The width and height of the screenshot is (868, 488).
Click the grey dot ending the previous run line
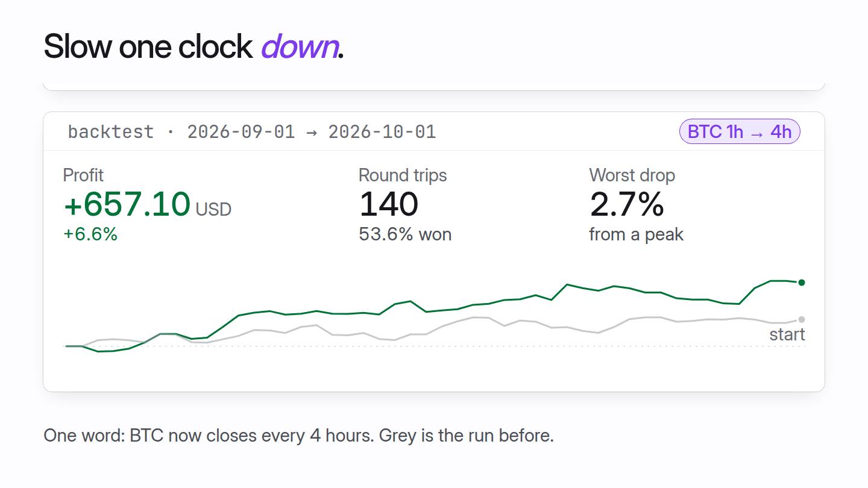click(x=801, y=319)
